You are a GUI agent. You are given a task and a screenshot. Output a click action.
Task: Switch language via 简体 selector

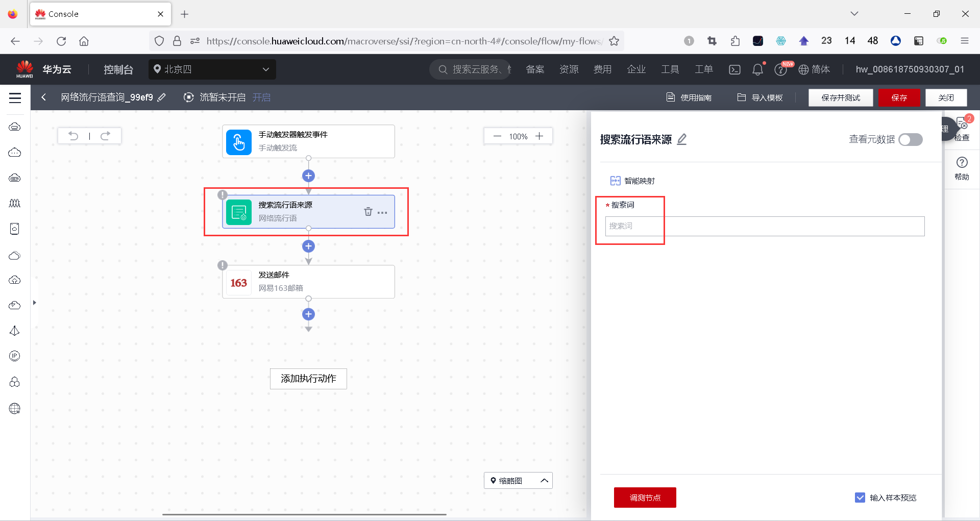[x=814, y=69]
